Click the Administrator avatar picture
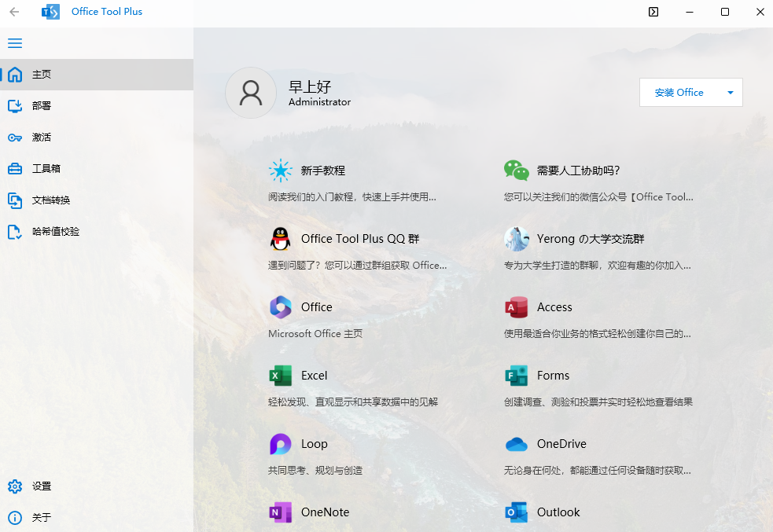 (x=250, y=93)
